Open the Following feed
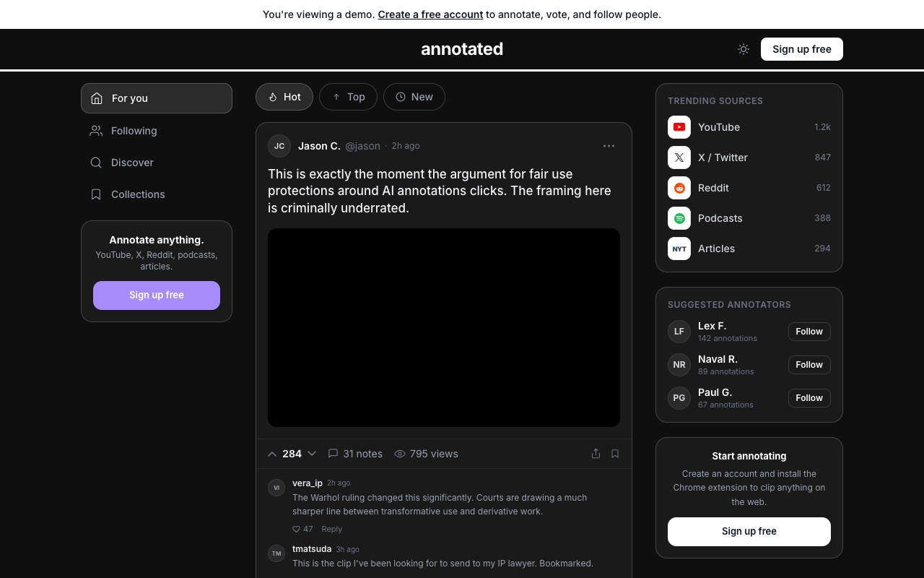Viewport: 924px width, 578px height. click(x=157, y=131)
